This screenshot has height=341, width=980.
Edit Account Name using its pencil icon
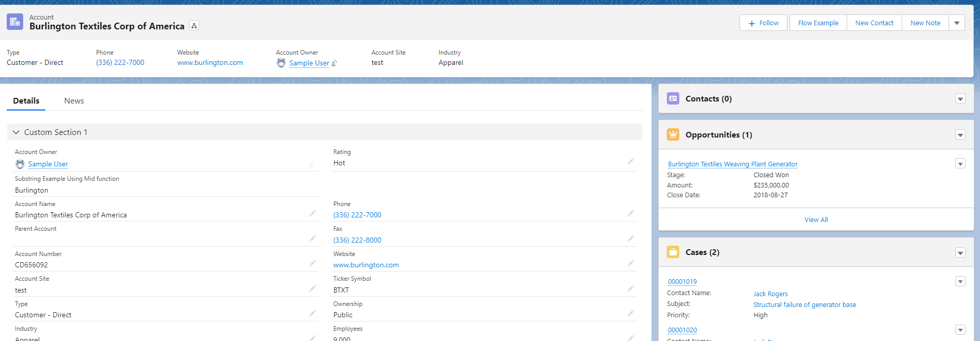[x=313, y=214]
